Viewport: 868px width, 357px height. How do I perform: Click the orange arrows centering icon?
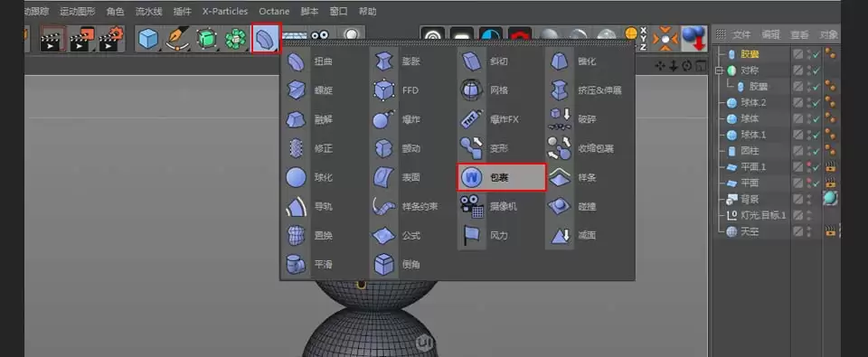[666, 39]
